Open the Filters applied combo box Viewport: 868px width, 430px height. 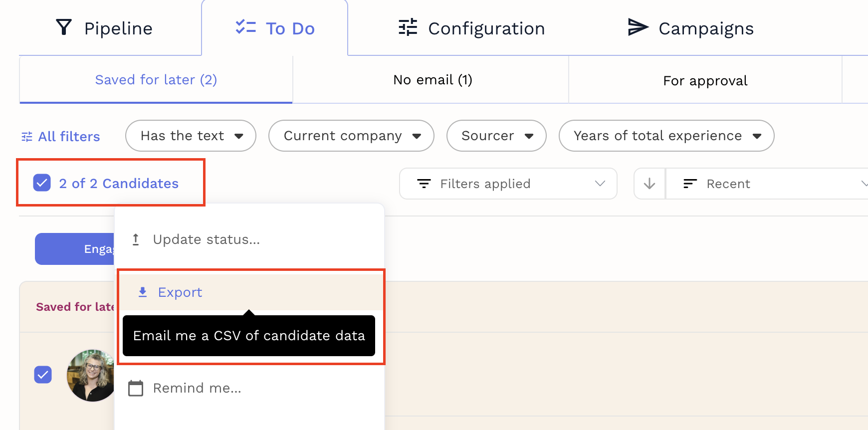click(x=508, y=184)
